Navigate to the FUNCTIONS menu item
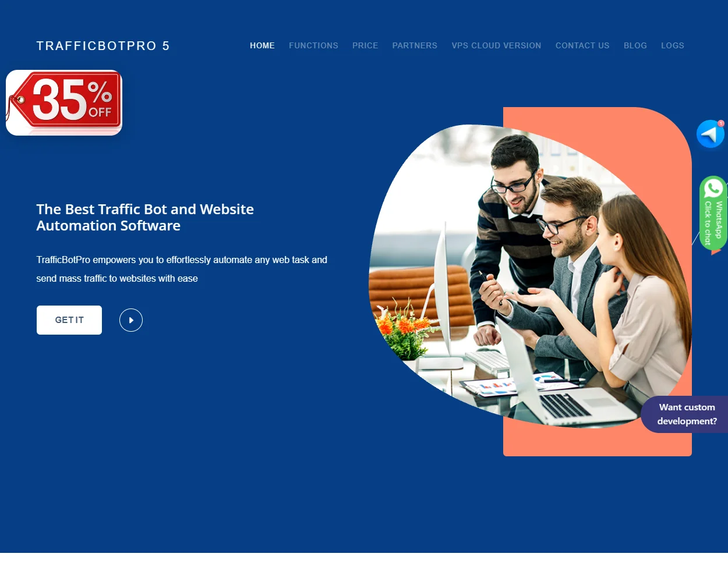 coord(313,45)
